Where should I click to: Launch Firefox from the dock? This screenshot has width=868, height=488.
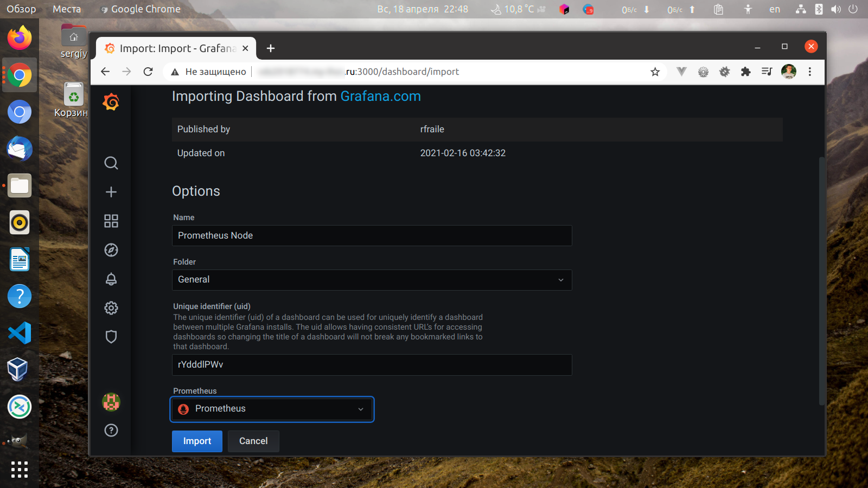(20, 38)
